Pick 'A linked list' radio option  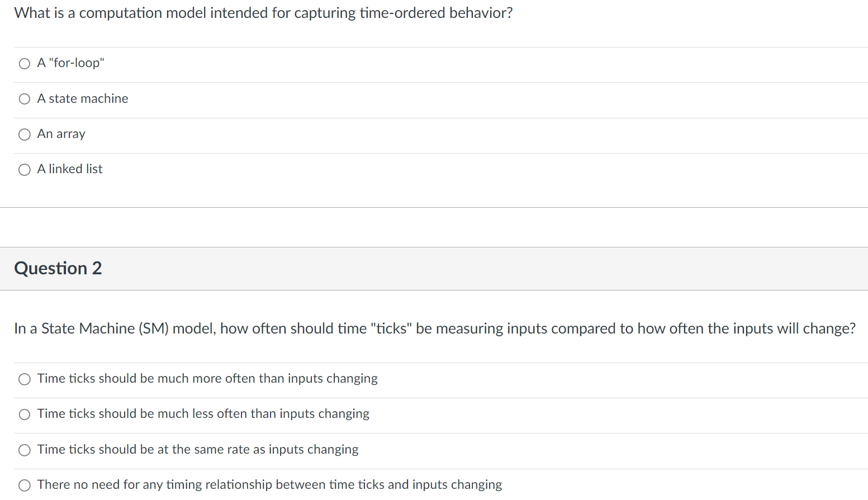[x=25, y=170]
